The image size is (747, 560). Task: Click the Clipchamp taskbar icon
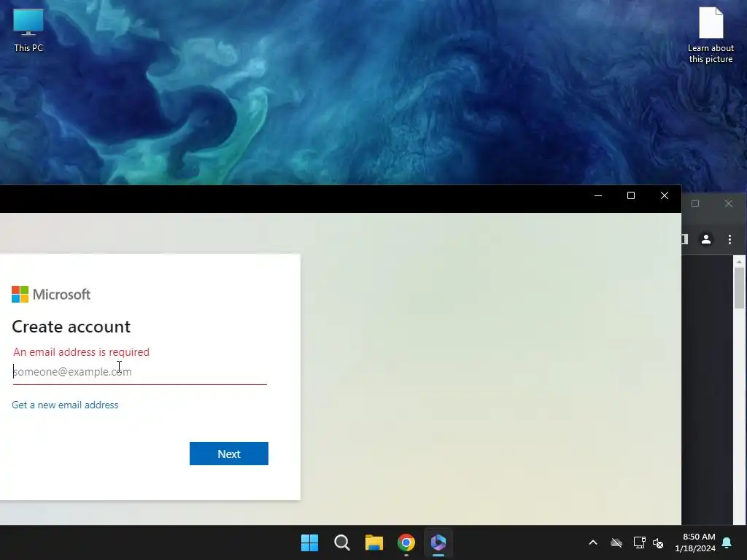(x=438, y=542)
